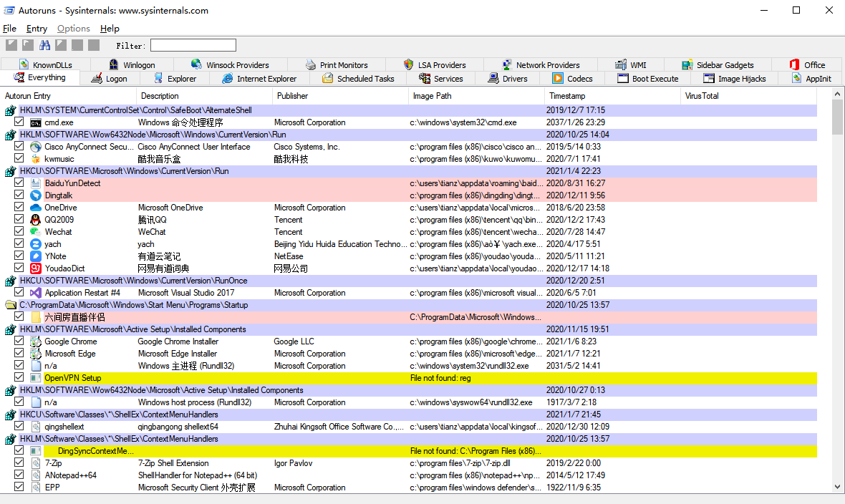Open the Codecs tab

[572, 79]
